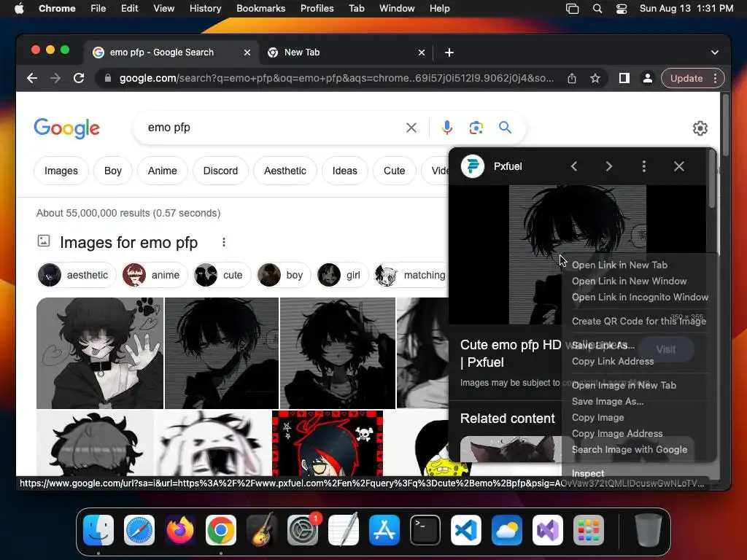Viewport: 747px width, 560px height.
Task: Choose Create QR Code for this Image
Action: (x=639, y=321)
